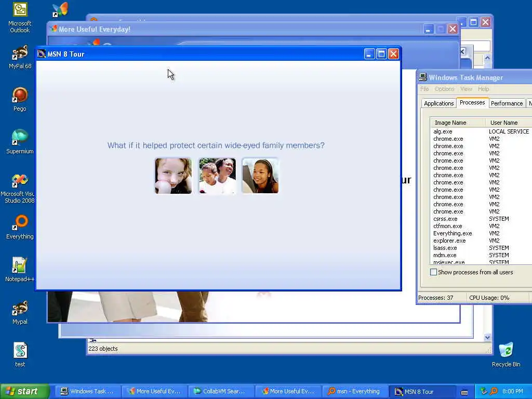Click the MSN butterfly desktop shortcut
The image size is (532, 399).
click(60, 10)
